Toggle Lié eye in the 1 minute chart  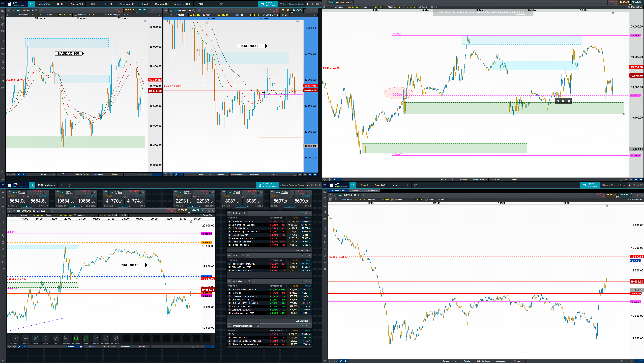pyautogui.click(x=122, y=215)
